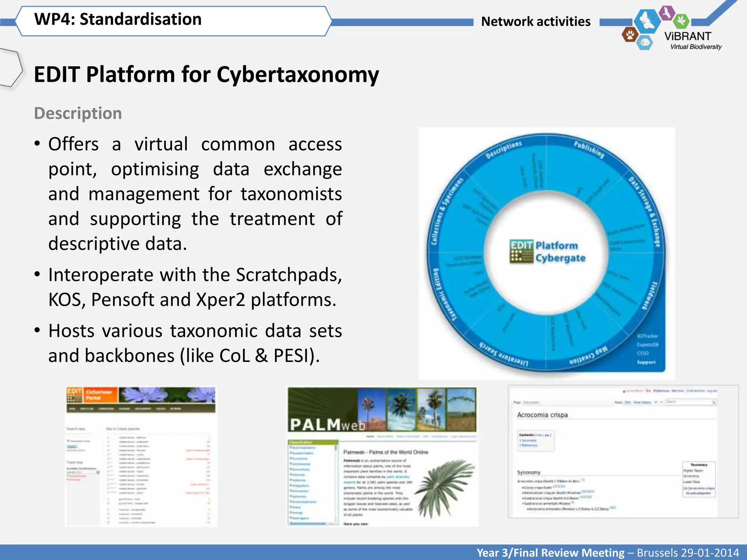The image size is (747, 560).
Task: Click the paw print hexagon icon
Action: tap(630, 35)
